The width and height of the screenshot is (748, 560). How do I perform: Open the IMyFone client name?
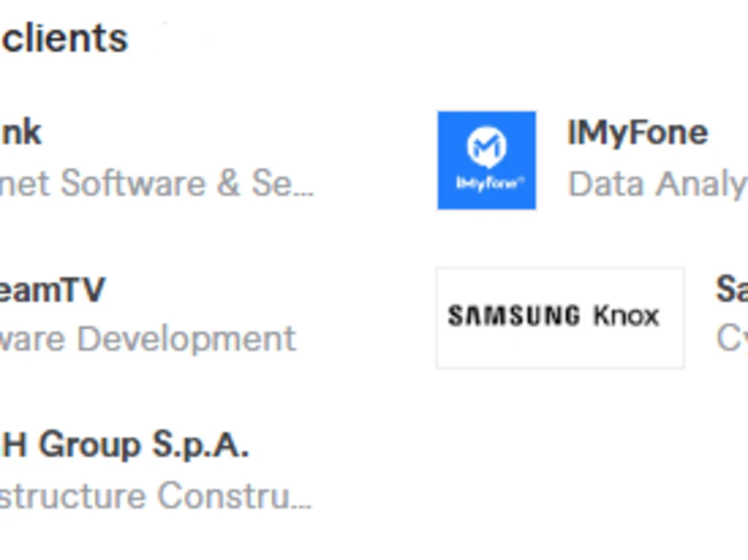(637, 132)
